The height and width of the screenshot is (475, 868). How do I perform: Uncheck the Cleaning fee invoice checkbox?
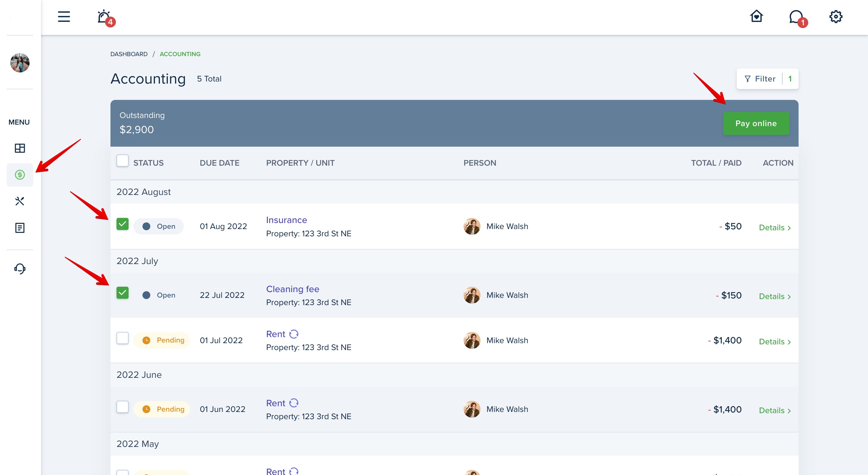[122, 293]
